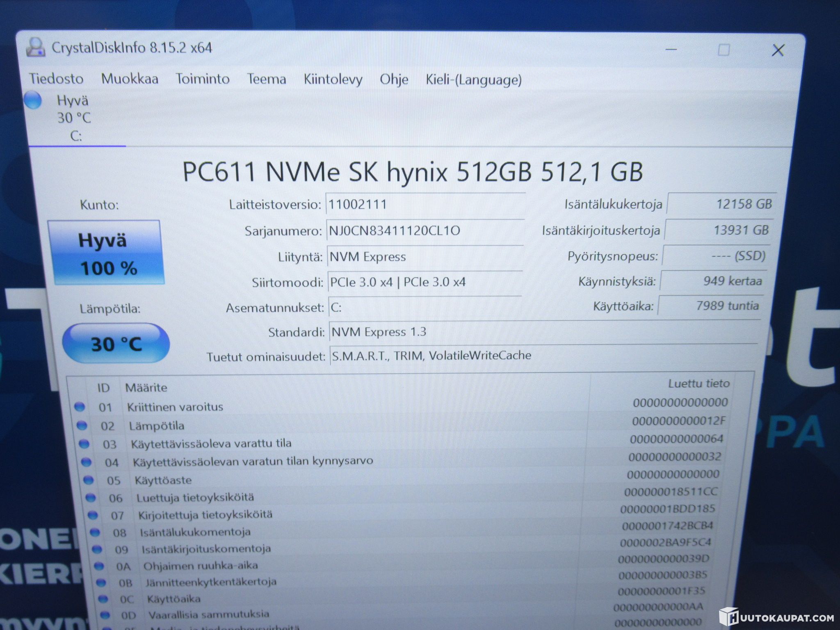Image resolution: width=840 pixels, height=630 pixels.
Task: Click status dot for row 0C Käyttöaika
Action: [103, 599]
